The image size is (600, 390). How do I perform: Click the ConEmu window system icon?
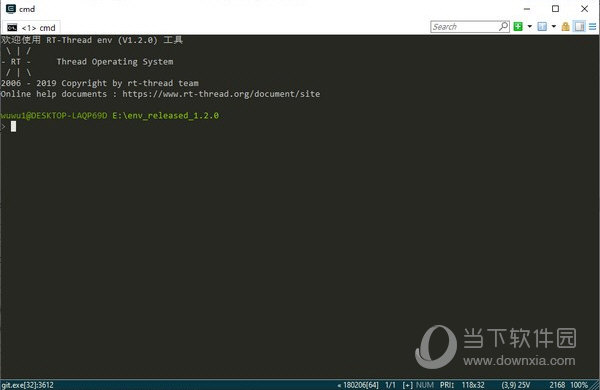[x=11, y=8]
